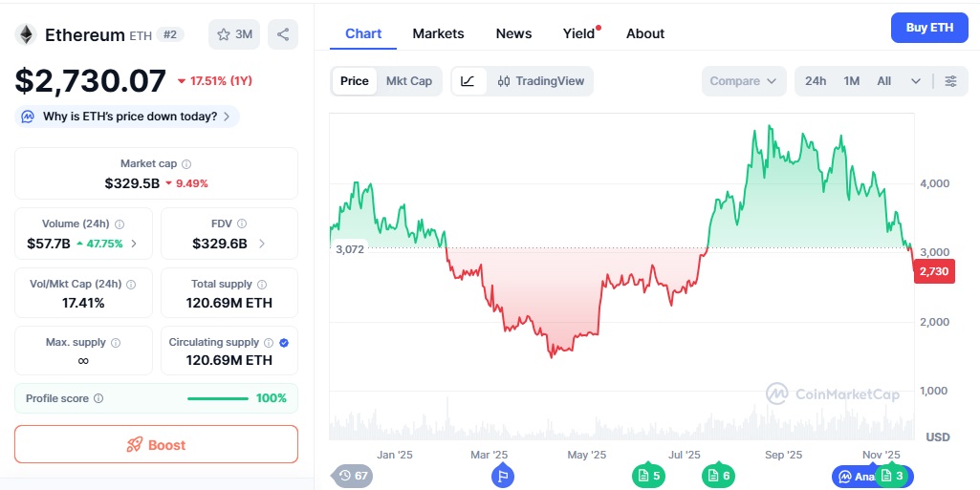This screenshot has width=980, height=490.
Task: Click the USD currency label on chart
Action: (938, 437)
